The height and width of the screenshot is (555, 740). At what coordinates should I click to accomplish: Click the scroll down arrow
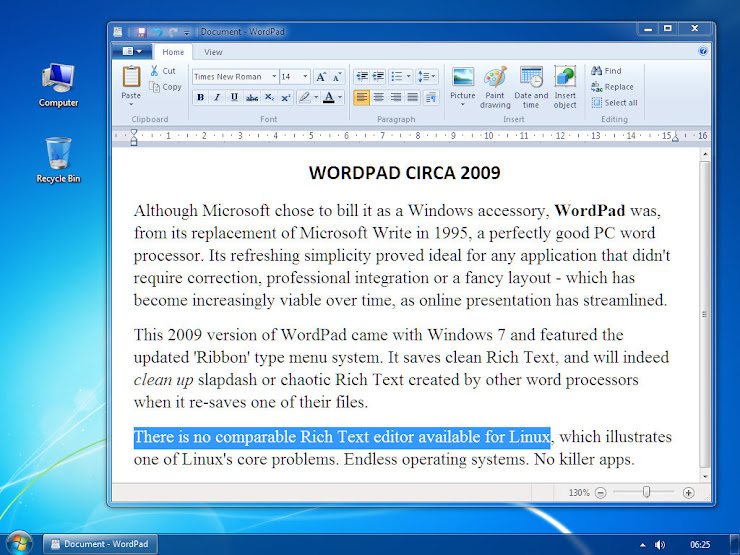coord(705,476)
